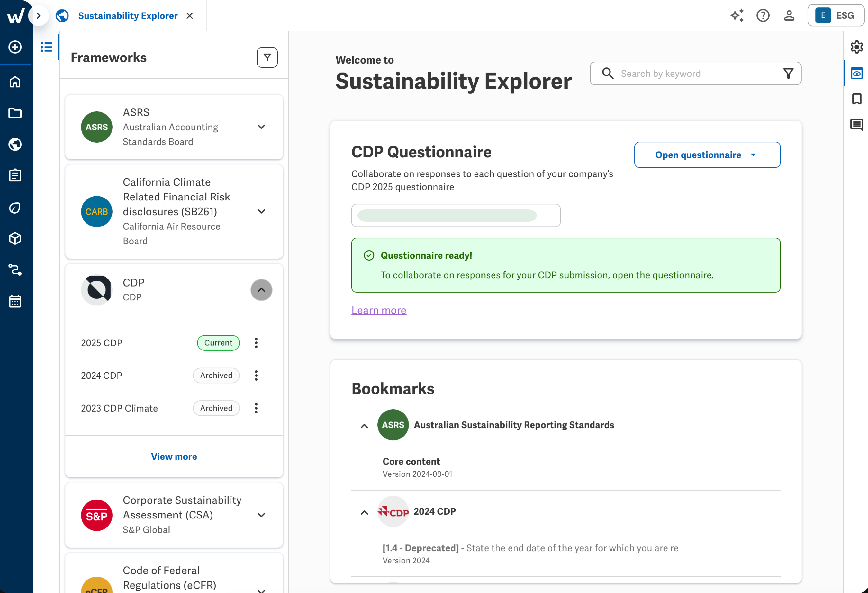
Task: Open the cube icon in sidebar
Action: [15, 238]
